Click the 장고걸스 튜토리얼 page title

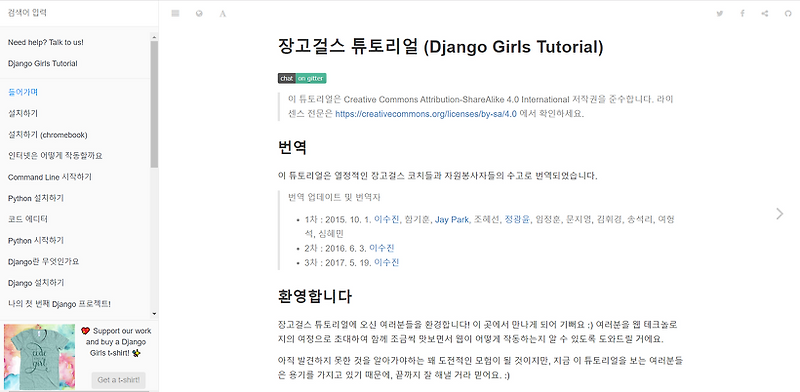441,47
